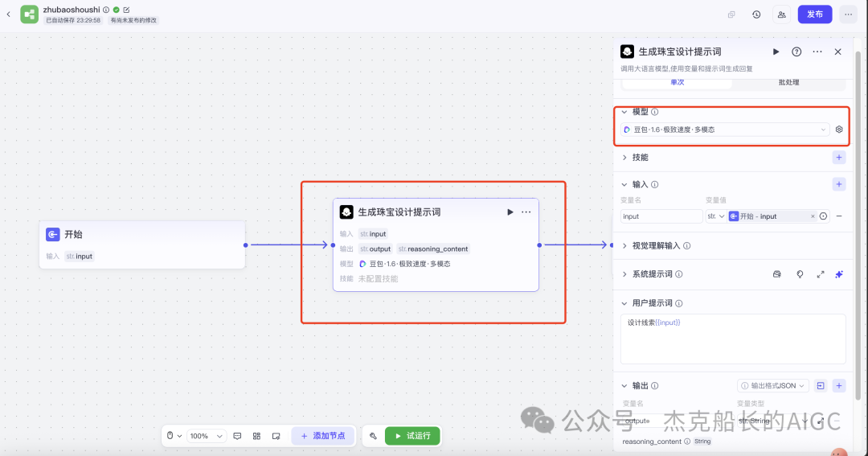Click the AI optimize sparkle icon
The width and height of the screenshot is (868, 456).
pos(838,274)
